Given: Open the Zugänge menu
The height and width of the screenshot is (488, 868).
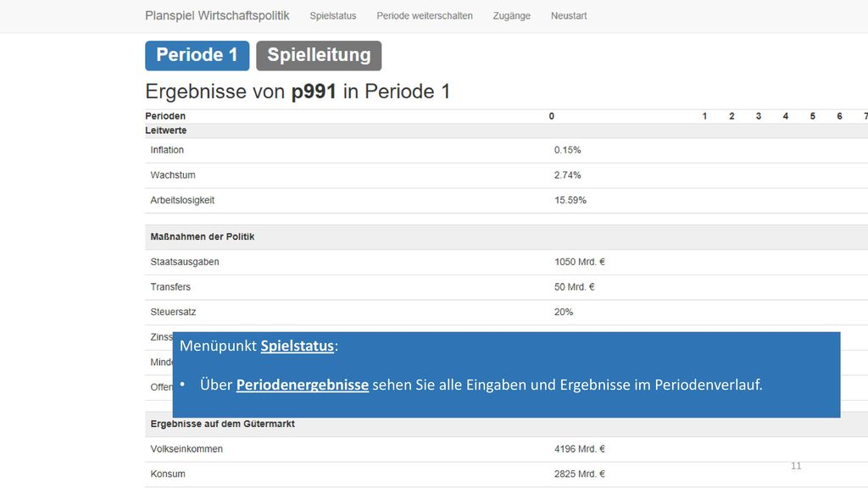Looking at the screenshot, I should [x=511, y=16].
